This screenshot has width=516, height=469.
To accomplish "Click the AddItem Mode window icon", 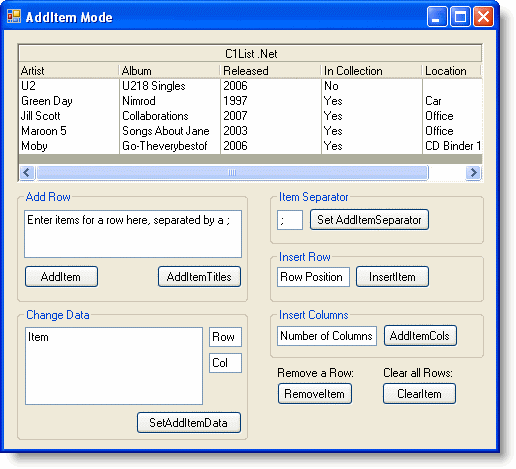I will [x=14, y=16].
